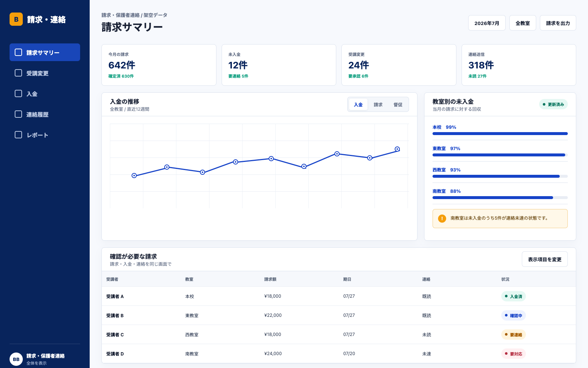Switch the chart to the 請求 tab
Viewport: 588px width, 368px height.
click(x=378, y=105)
